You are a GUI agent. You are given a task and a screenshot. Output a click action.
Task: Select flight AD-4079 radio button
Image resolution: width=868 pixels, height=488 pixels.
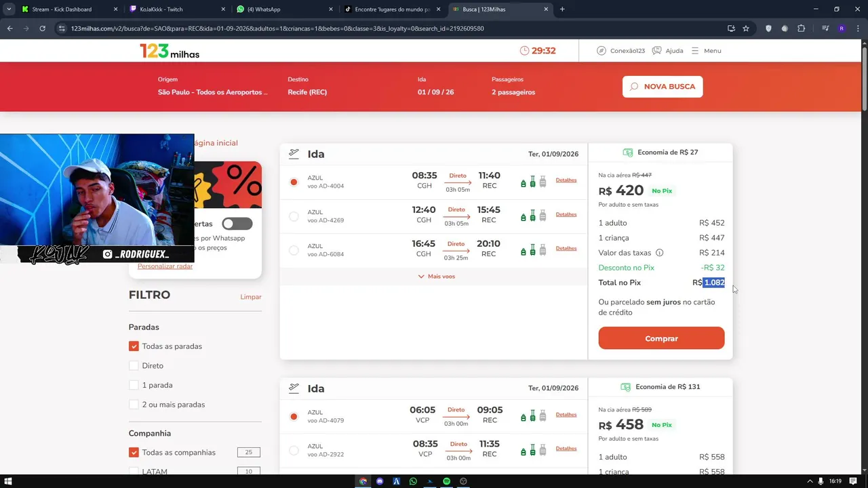[294, 417]
